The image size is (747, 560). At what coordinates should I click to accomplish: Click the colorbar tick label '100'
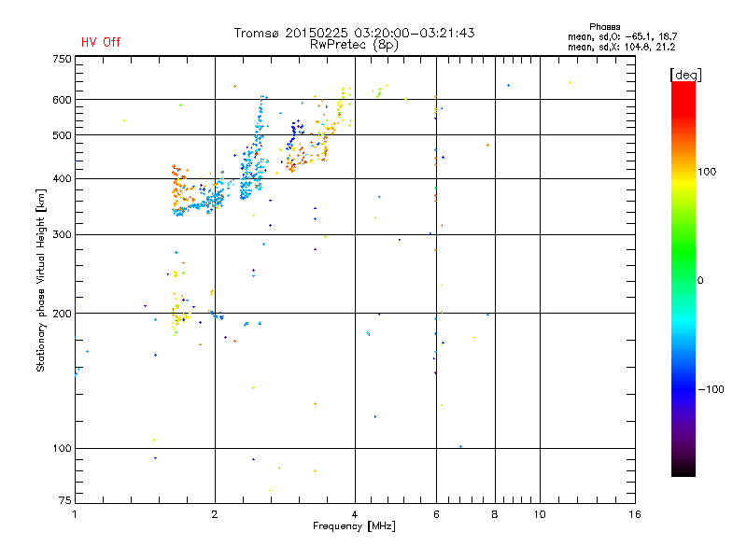(707, 172)
